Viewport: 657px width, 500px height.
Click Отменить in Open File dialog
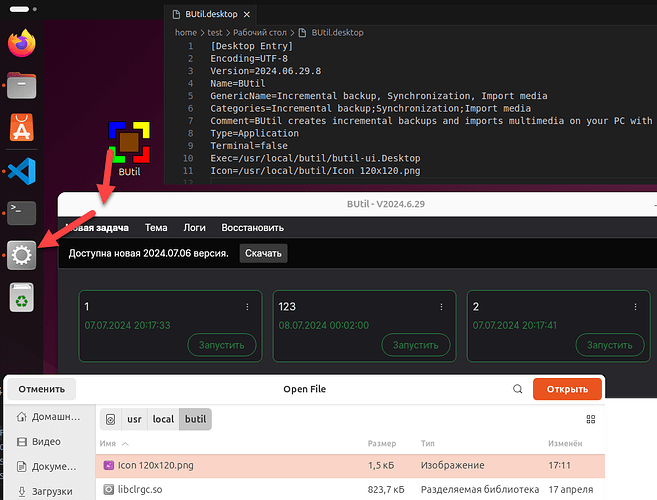point(41,389)
